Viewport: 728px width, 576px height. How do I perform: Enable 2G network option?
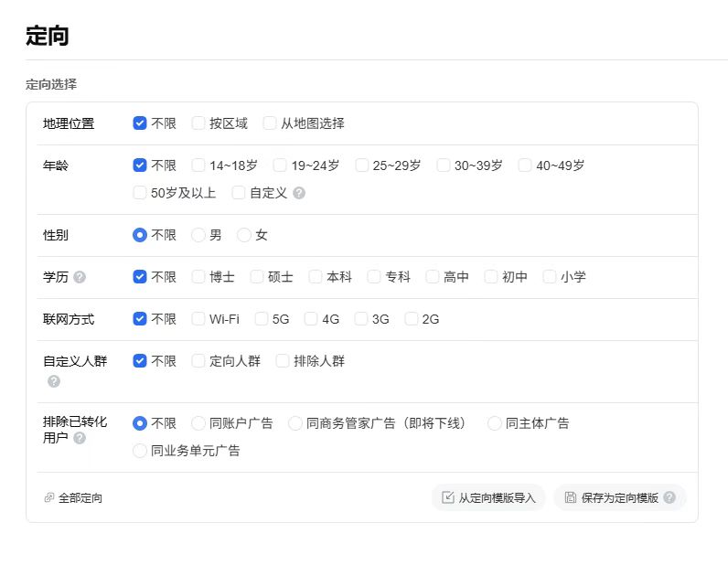pos(412,319)
